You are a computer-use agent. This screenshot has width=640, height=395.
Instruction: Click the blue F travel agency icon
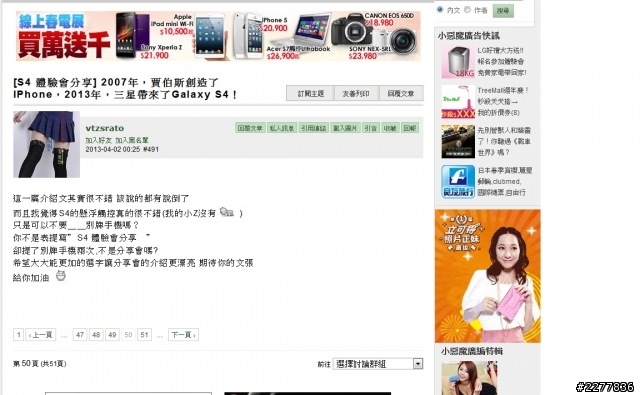click(x=458, y=182)
